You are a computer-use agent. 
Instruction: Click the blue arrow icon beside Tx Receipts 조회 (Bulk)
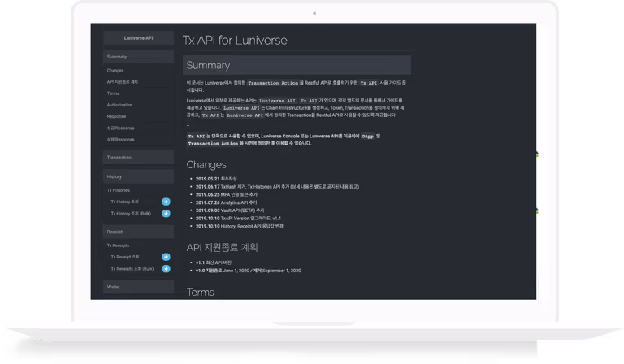click(166, 269)
